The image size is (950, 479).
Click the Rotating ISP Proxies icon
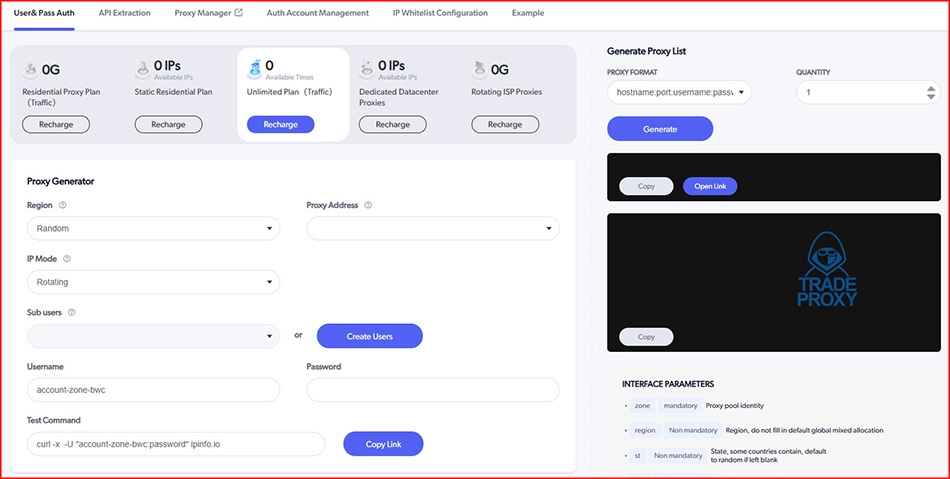(x=479, y=70)
